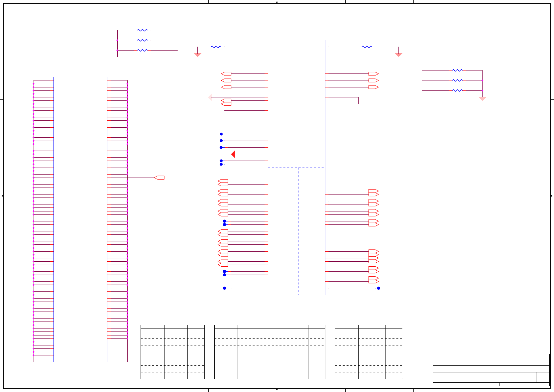Click the ground symbol at the connector's bottom-right rail
Image resolution: width=554 pixels, height=392 pixels.
point(127,363)
